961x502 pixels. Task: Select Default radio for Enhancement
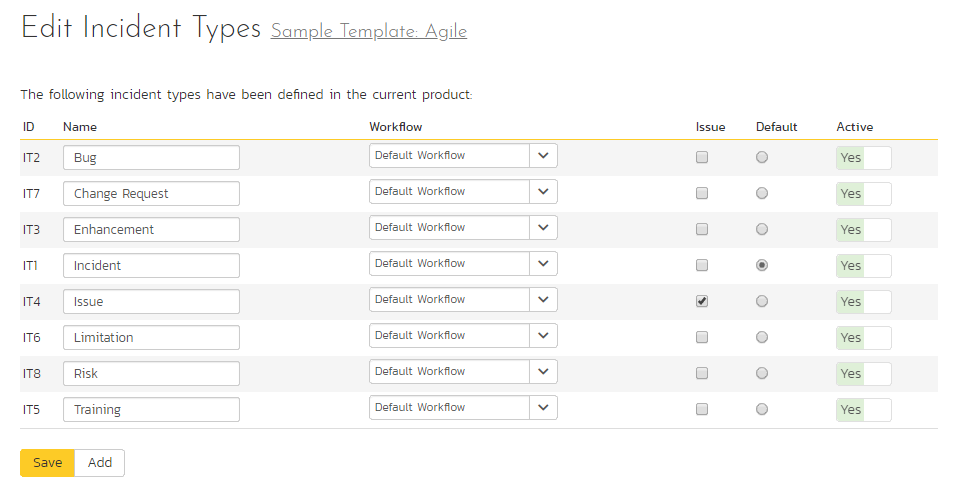[762, 229]
